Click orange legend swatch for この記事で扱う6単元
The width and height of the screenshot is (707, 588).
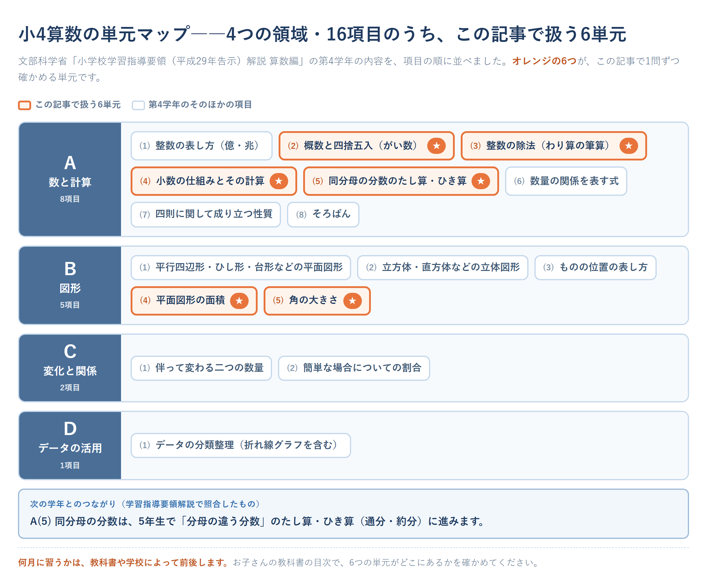point(25,105)
